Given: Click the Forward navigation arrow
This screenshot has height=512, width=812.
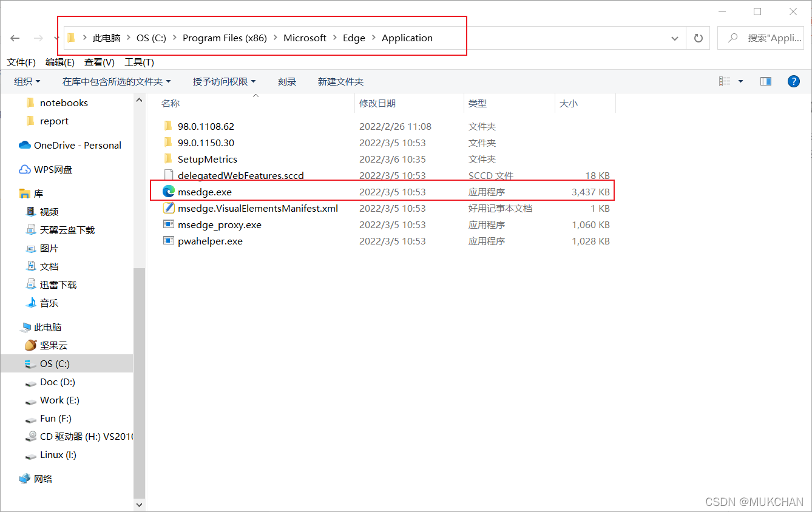Looking at the screenshot, I should point(38,38).
